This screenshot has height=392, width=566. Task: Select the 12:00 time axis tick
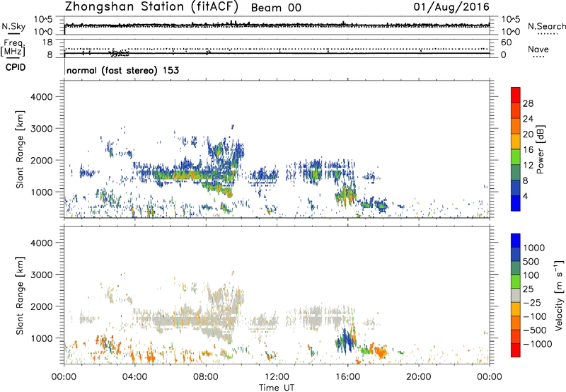tap(277, 377)
